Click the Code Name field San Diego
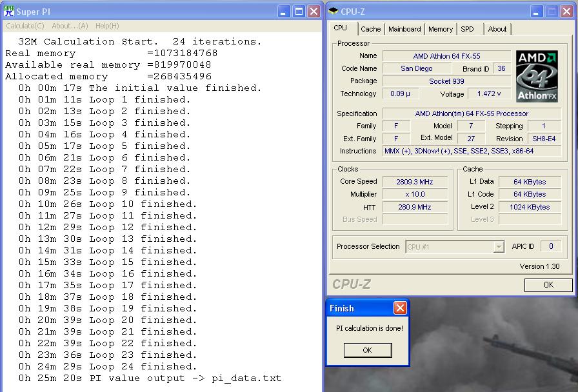The height and width of the screenshot is (392, 578). pos(417,68)
